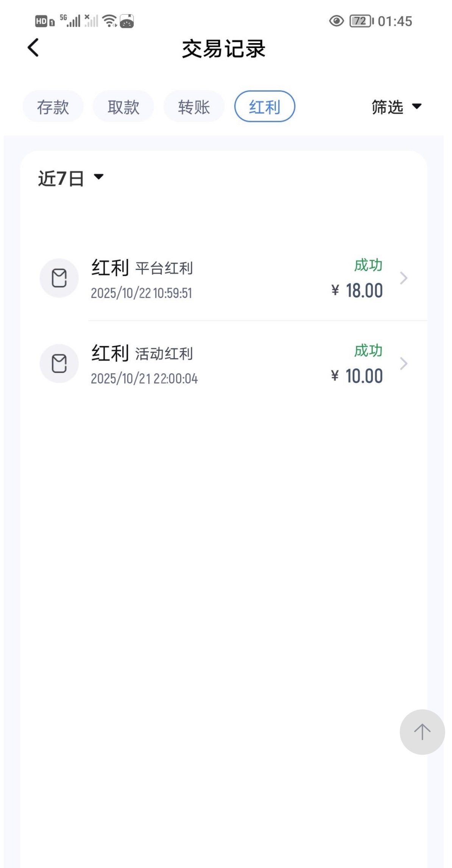Tap the scroll-to-top arrow button
This screenshot has height=868, width=452.
[422, 732]
